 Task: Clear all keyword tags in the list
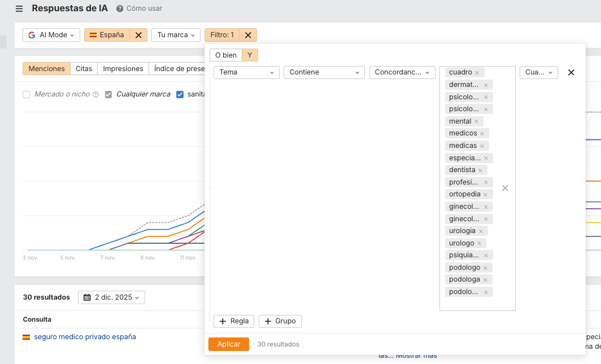505,188
